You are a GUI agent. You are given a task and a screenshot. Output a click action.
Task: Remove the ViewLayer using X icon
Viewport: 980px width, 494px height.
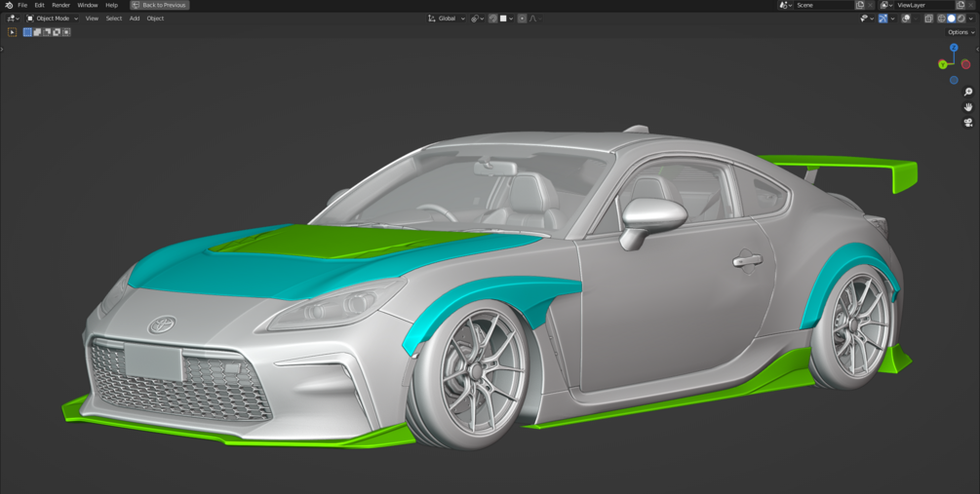970,5
